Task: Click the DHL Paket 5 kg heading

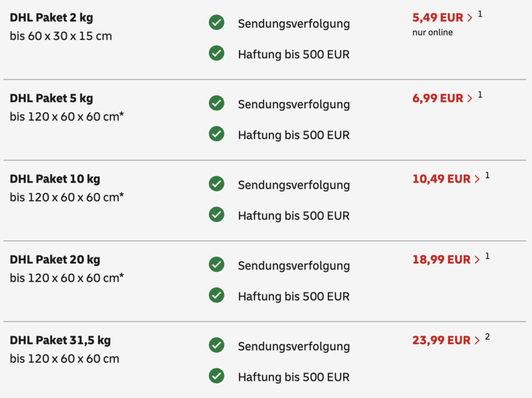Action: [x=52, y=99]
